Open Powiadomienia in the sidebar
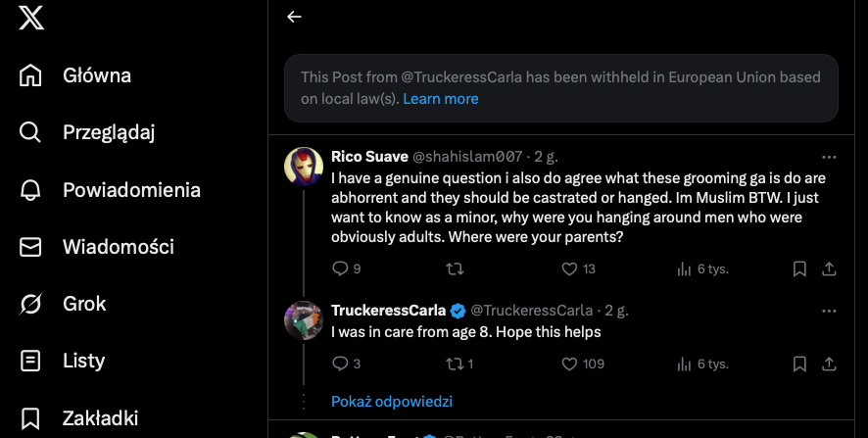This screenshot has height=438, width=868. click(x=131, y=190)
